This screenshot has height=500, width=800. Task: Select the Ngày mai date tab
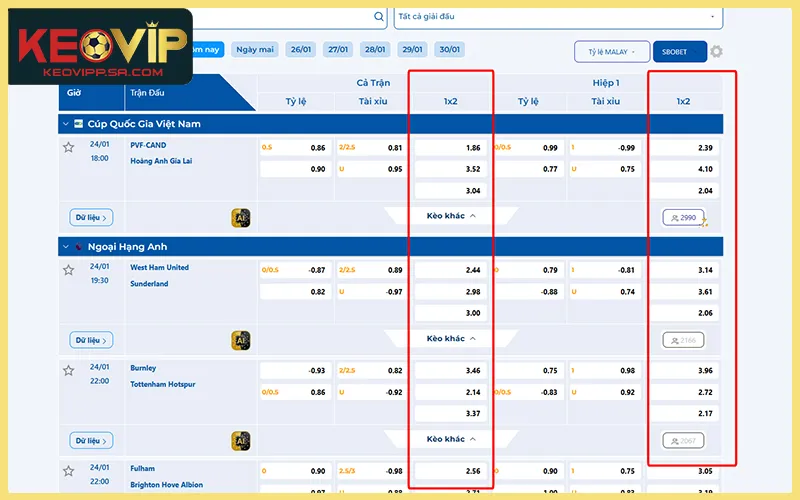255,49
